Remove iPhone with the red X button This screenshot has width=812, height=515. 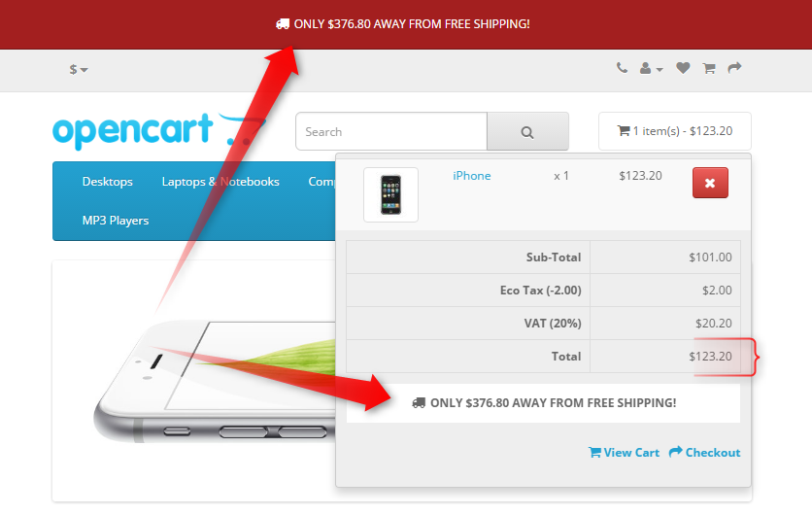[710, 183]
